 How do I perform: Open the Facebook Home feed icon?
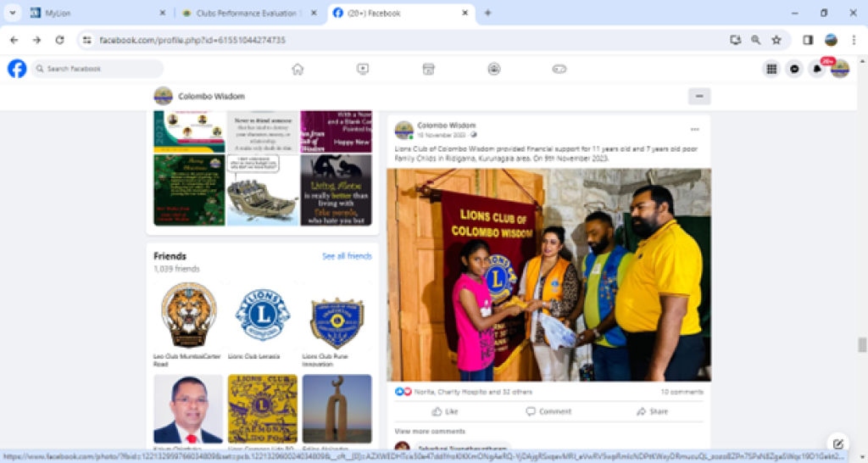[298, 69]
